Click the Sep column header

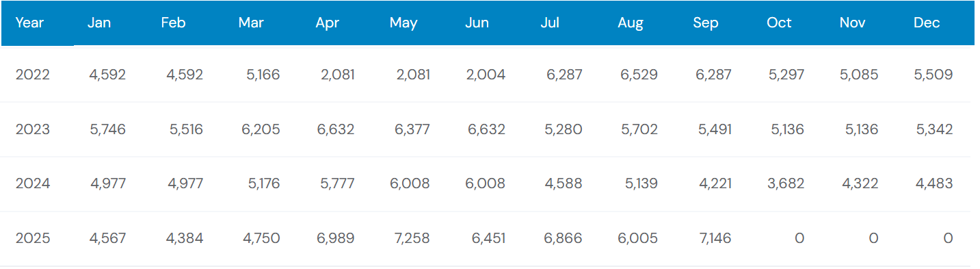coord(706,23)
